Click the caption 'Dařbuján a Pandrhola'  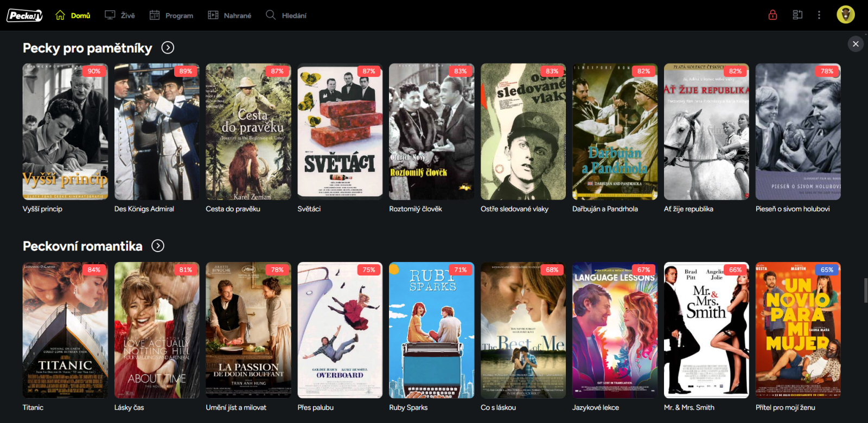click(x=605, y=209)
